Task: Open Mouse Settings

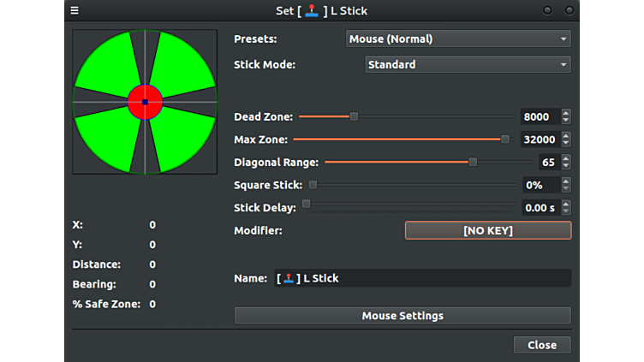Action: click(402, 316)
